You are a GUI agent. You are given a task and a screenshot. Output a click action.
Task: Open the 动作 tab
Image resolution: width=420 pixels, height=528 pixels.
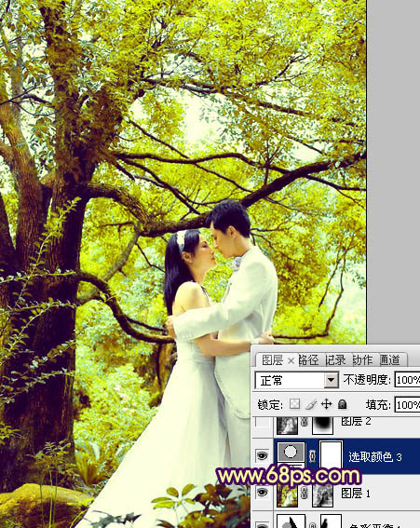[x=363, y=360]
